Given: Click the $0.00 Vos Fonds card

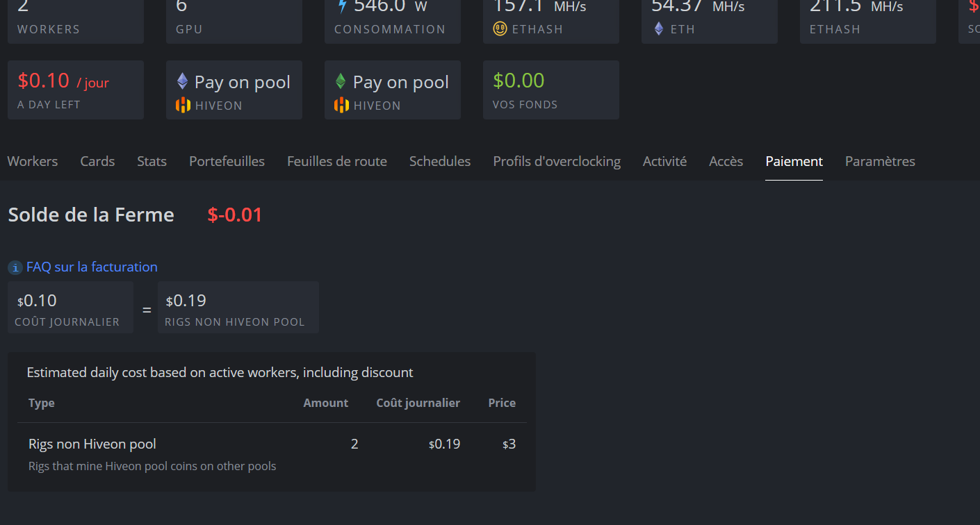Looking at the screenshot, I should click(550, 90).
